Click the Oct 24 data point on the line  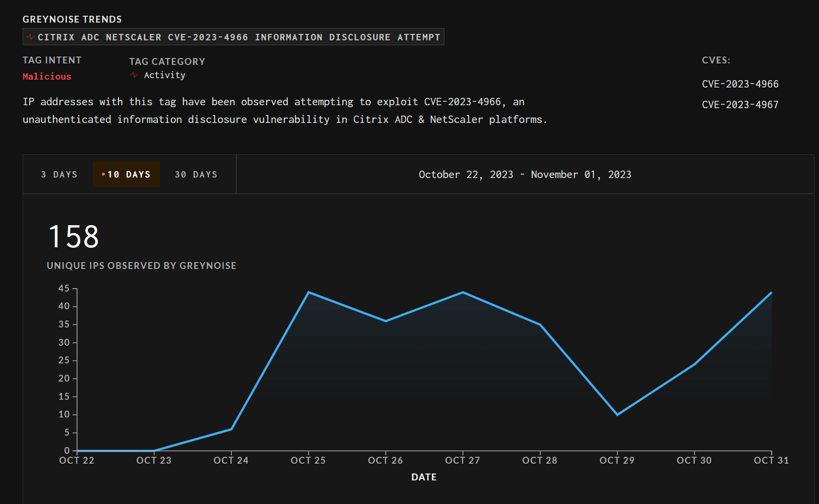pyautogui.click(x=231, y=429)
